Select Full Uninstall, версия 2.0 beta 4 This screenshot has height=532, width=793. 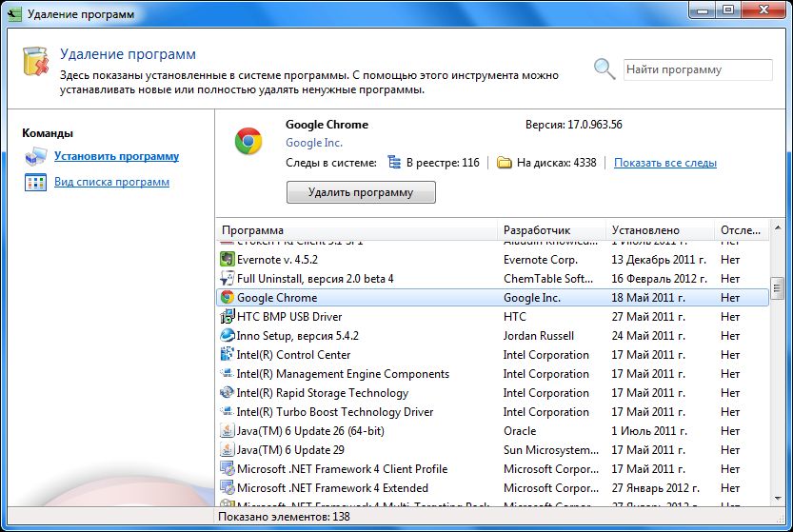(492, 279)
